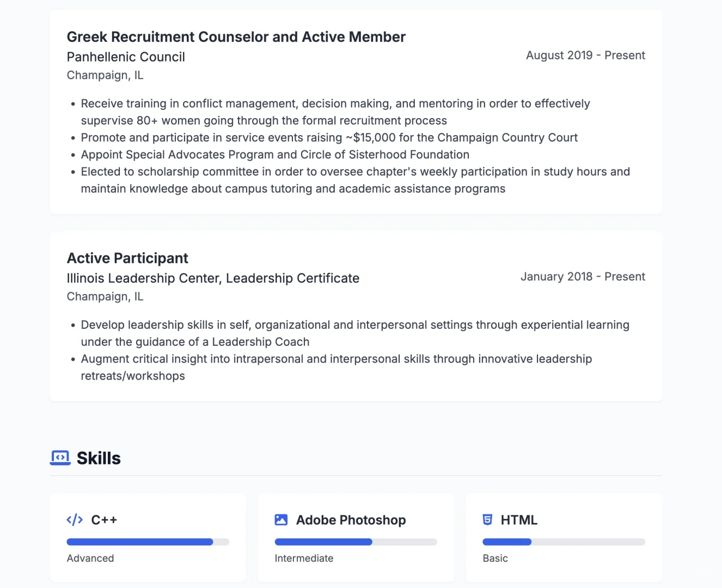Select the Greek Recruitment Counselor job title
This screenshot has height=588, width=722.
pyautogui.click(x=236, y=37)
